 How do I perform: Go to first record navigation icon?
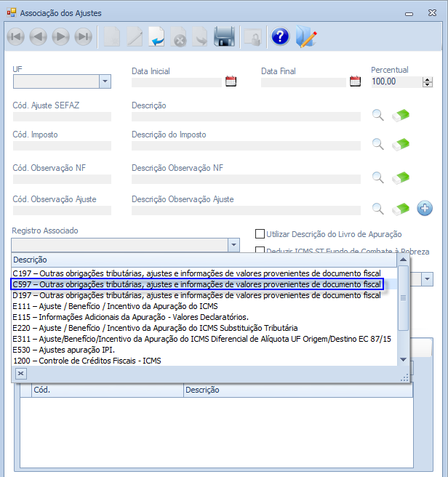15,37
